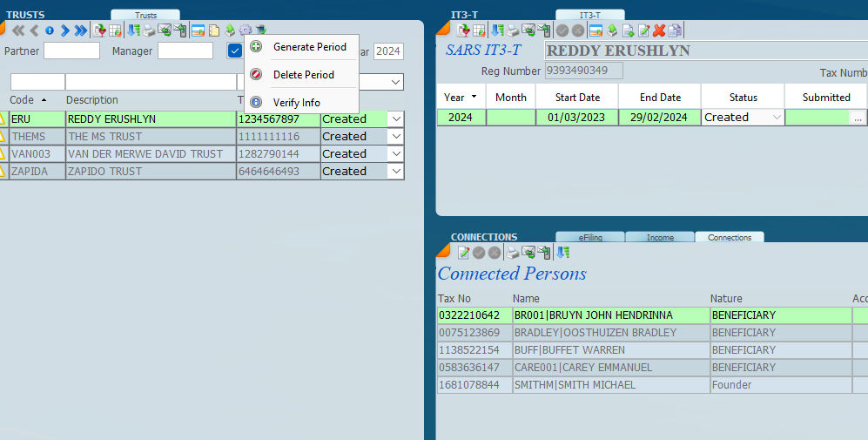Open status dropdown for REDDY ERUSHLYN trust
Viewport: 868px width, 440px height.
tap(396, 119)
